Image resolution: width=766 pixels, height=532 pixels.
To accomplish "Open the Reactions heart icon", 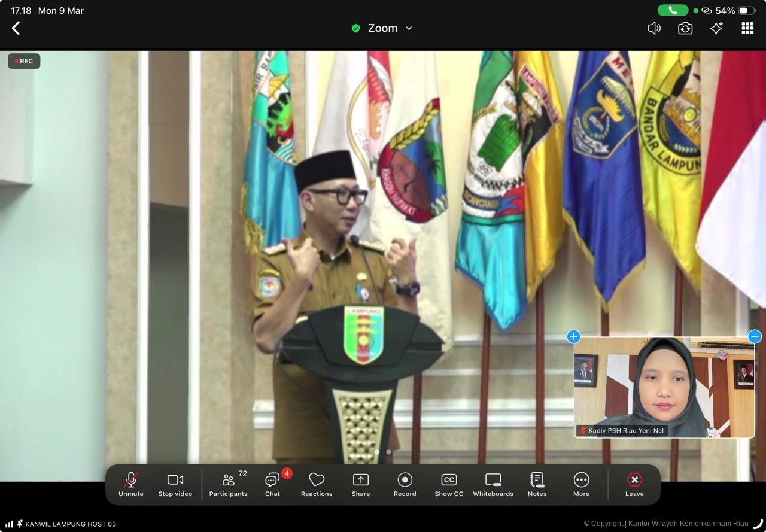I will tap(317, 484).
